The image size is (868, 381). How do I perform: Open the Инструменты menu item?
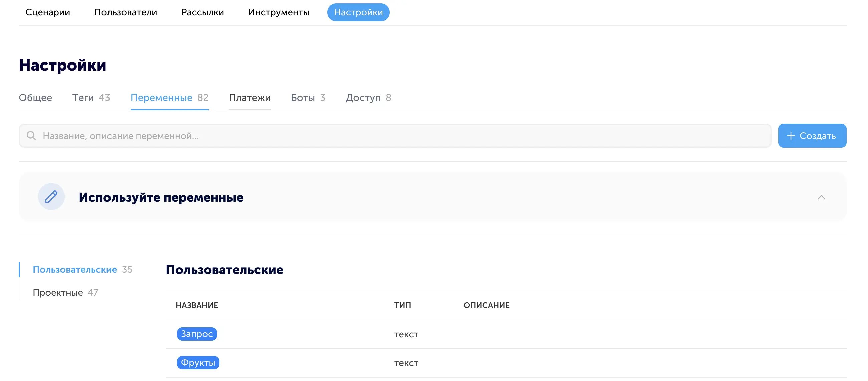coord(279,12)
